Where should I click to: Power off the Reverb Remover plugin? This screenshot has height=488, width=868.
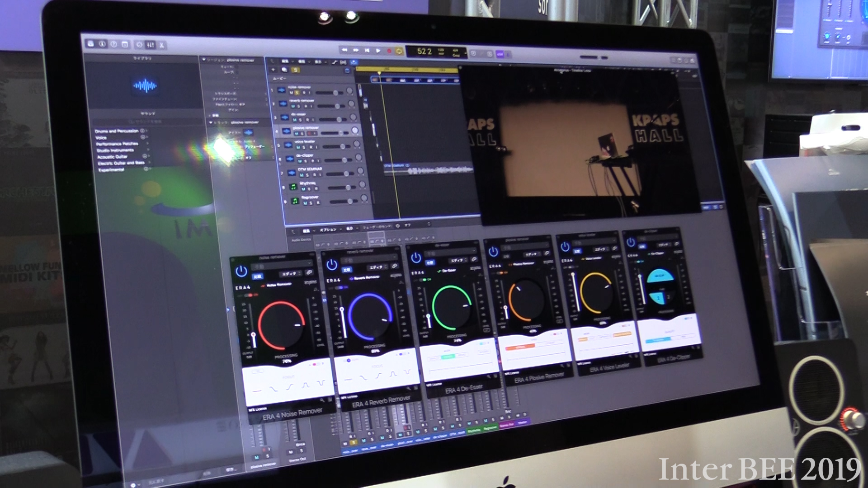click(x=332, y=264)
